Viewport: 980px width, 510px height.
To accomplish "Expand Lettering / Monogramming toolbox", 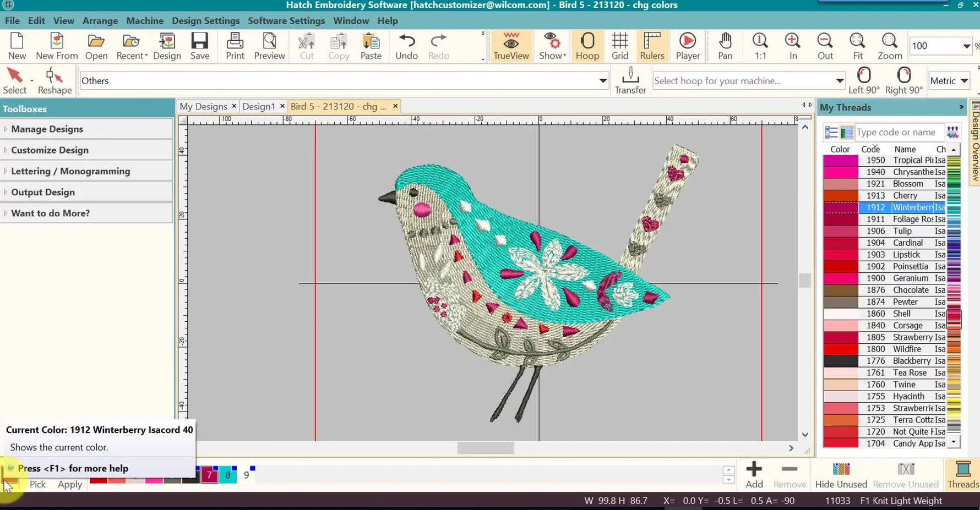I will (x=86, y=171).
